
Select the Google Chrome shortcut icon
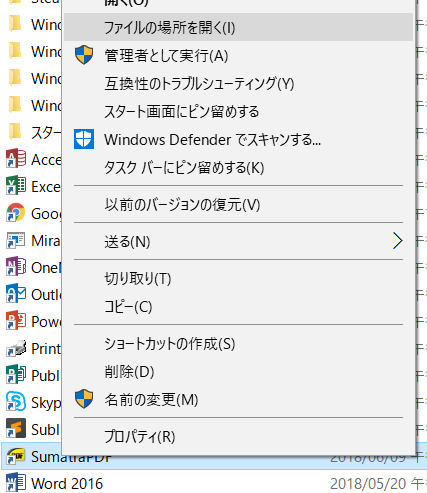click(x=16, y=213)
